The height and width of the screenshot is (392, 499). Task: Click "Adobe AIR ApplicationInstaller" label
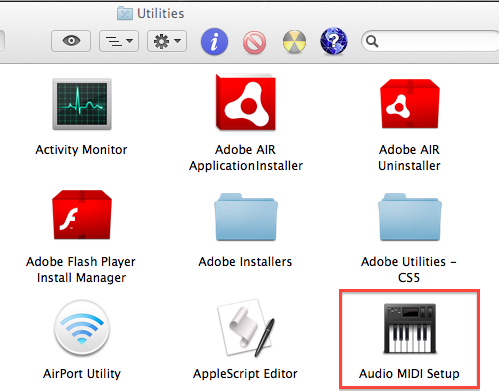pos(246,158)
